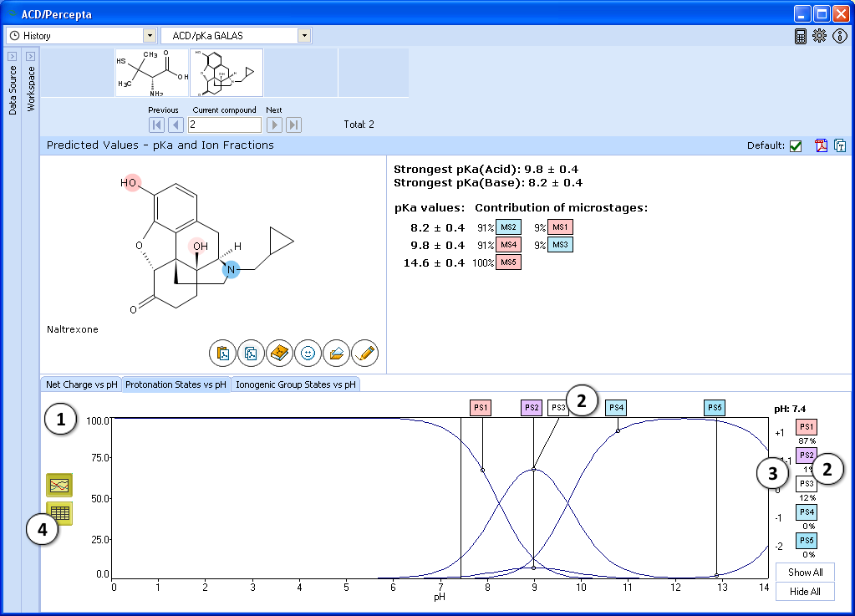Click the copy structure icon
The image size is (855, 616).
click(x=251, y=354)
